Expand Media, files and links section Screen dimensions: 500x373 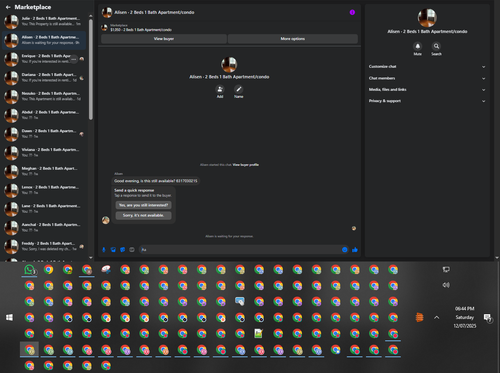tap(427, 90)
